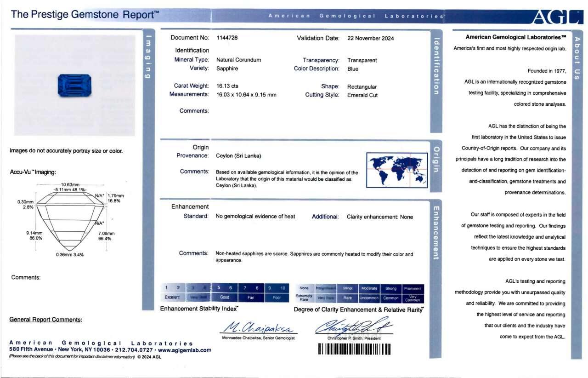The width and height of the screenshot is (588, 378).
Task: Click the 'Founded in 1977,' line
Action: 547,71
